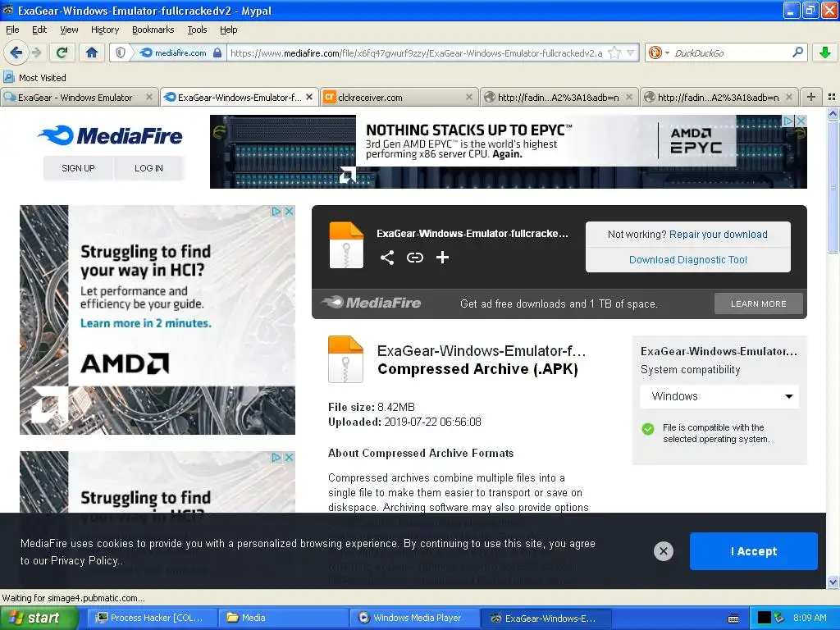Viewport: 840px width, 630px height.
Task: Click the SIGN UP button
Action: click(x=78, y=168)
